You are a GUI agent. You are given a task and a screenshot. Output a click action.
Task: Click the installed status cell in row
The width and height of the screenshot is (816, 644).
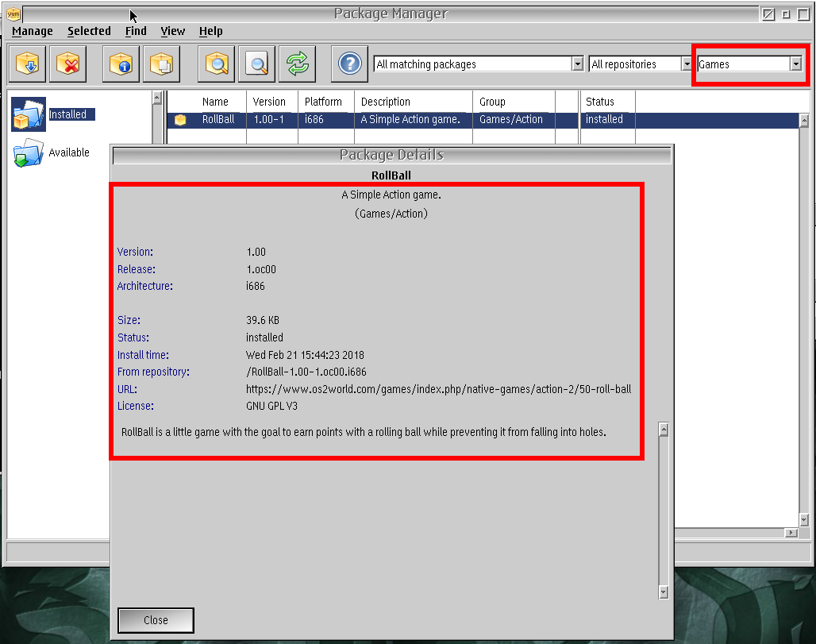click(604, 120)
